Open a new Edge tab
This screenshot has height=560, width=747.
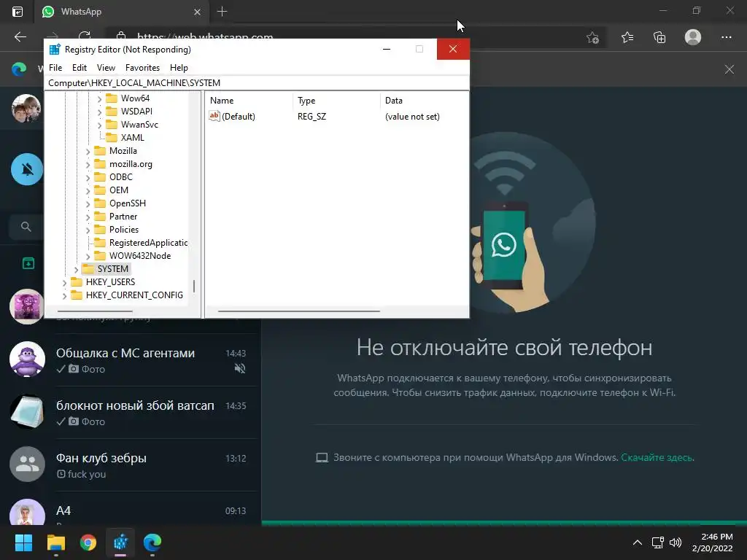(x=222, y=12)
